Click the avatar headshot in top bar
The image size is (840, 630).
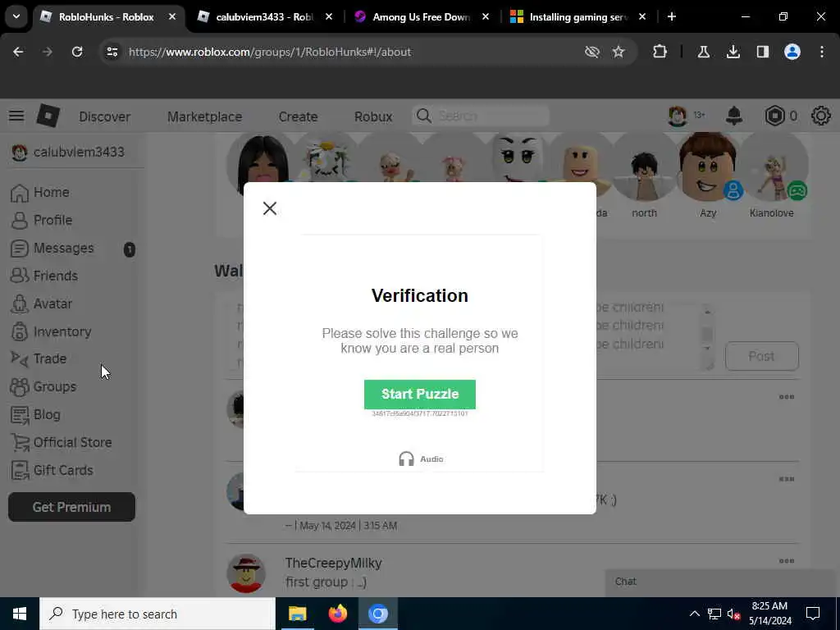[x=677, y=116]
